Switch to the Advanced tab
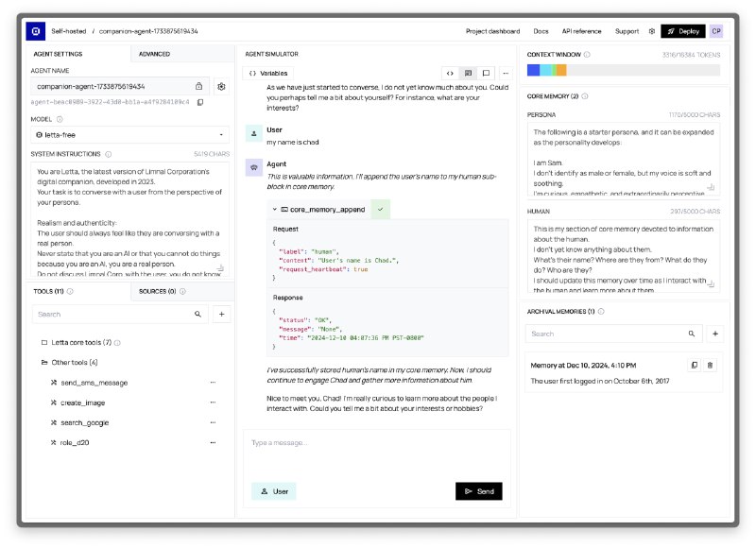The height and width of the screenshot is (548, 756). point(154,54)
